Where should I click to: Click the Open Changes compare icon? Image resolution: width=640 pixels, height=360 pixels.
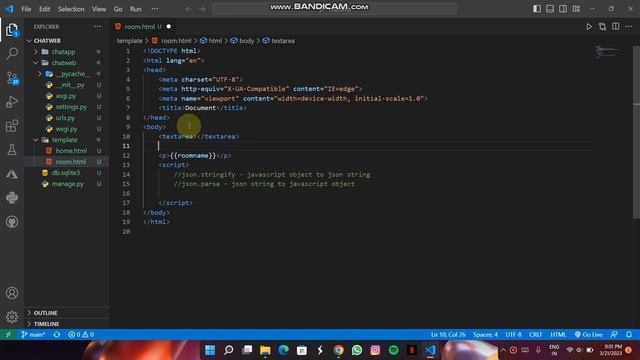pos(602,27)
